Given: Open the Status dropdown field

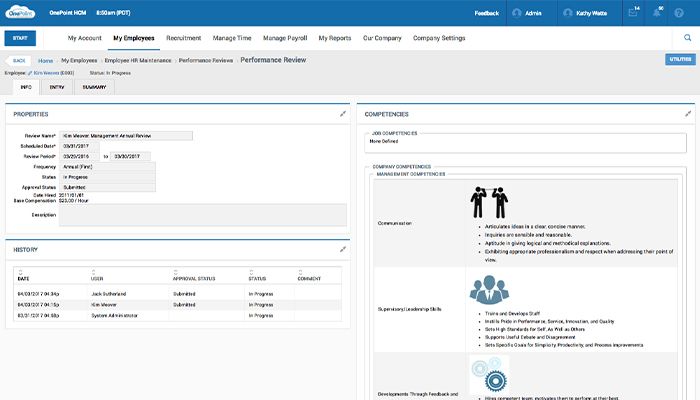Looking at the screenshot, I should click(x=107, y=177).
